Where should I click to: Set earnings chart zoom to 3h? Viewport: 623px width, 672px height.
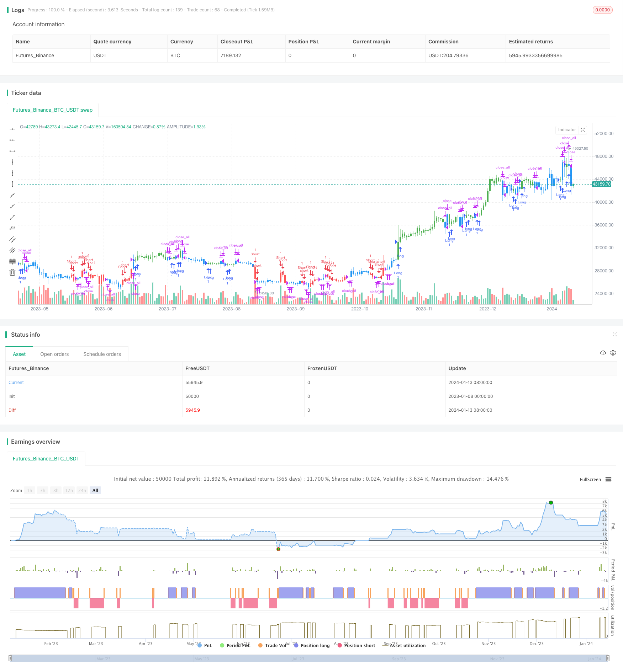click(x=43, y=490)
